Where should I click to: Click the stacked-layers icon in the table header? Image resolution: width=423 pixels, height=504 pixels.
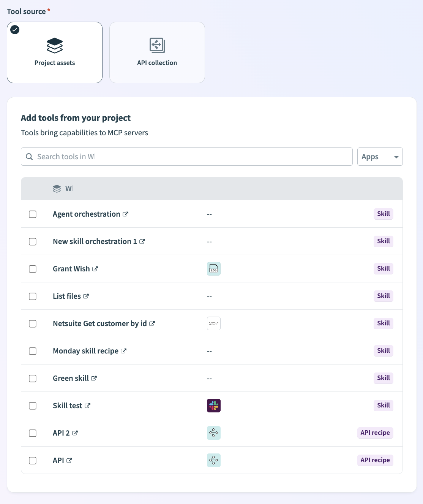[x=56, y=189]
